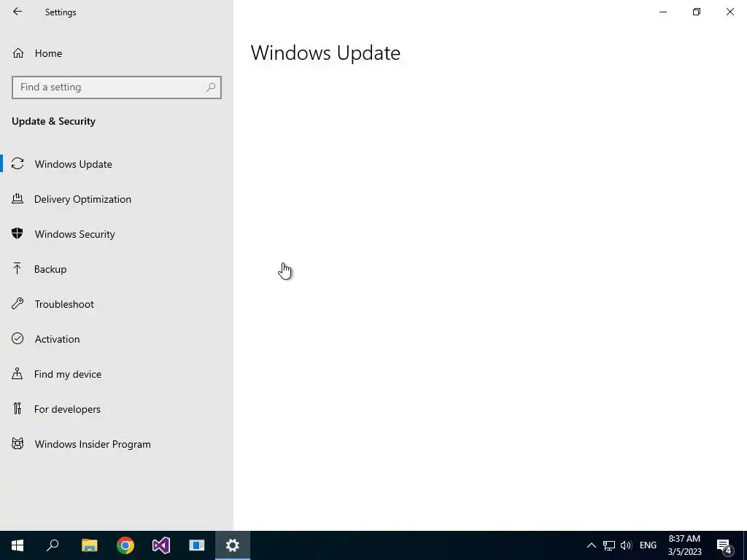The image size is (747, 560).
Task: Open the Windows Start menu
Action: [18, 545]
